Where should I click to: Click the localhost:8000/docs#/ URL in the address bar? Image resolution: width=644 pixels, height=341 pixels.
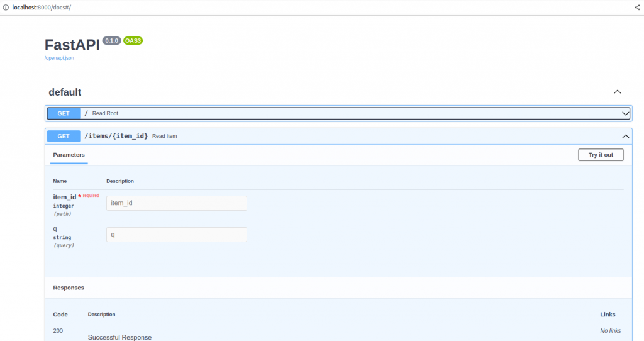42,8
